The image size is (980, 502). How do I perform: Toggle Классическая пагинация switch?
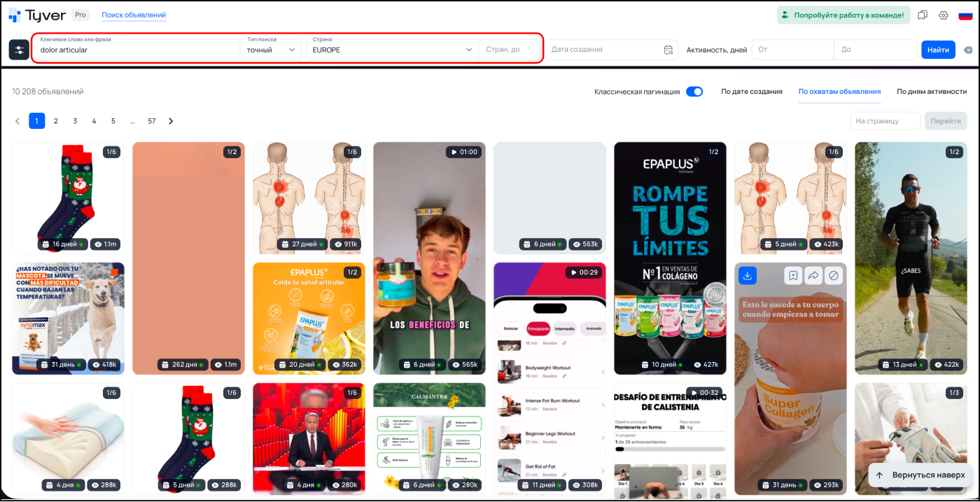(694, 92)
